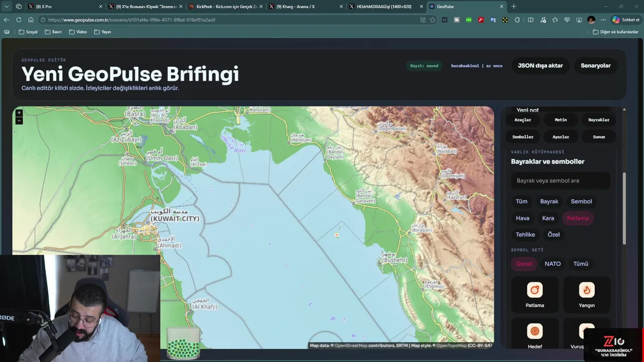Add the Patlama explosion symbol

535,295
